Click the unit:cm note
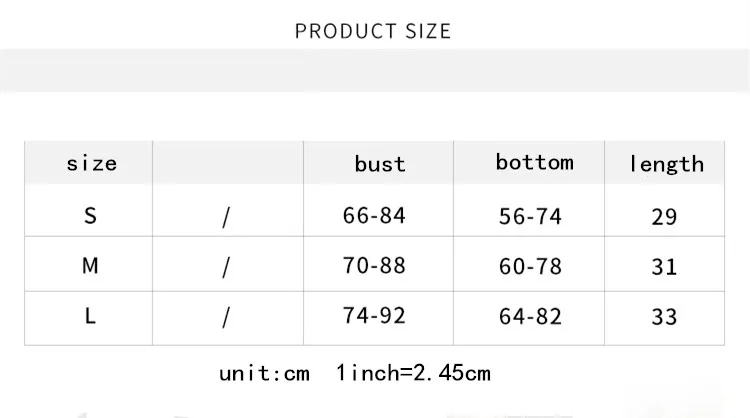750x418 pixels. click(264, 374)
